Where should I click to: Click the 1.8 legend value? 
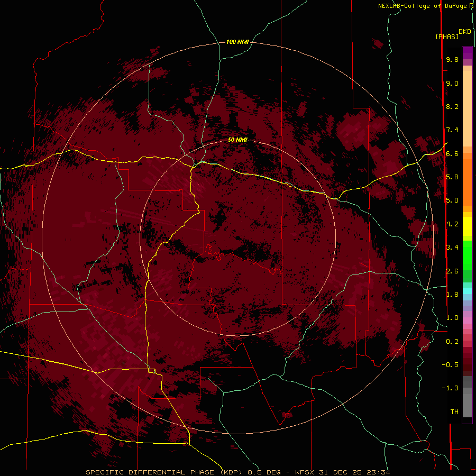pyautogui.click(x=452, y=295)
